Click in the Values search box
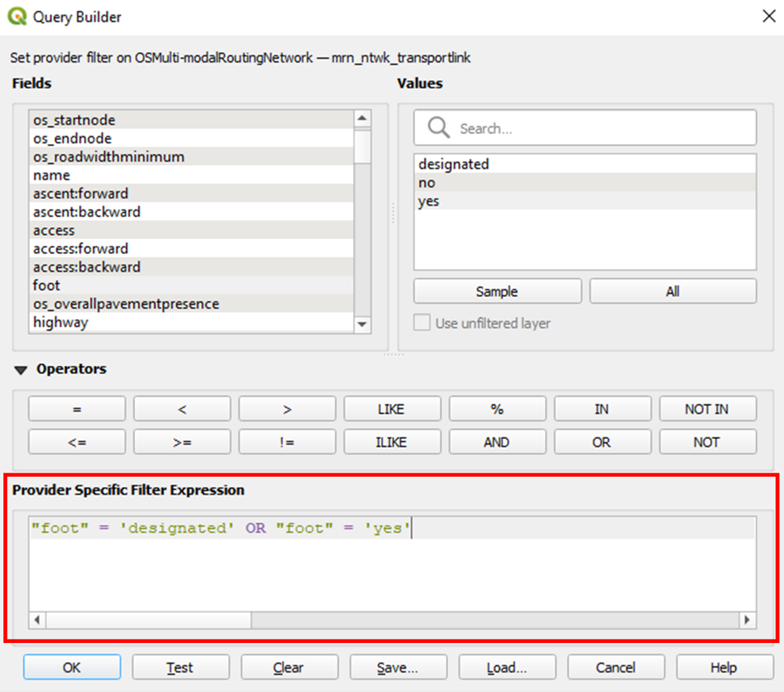 (603, 128)
